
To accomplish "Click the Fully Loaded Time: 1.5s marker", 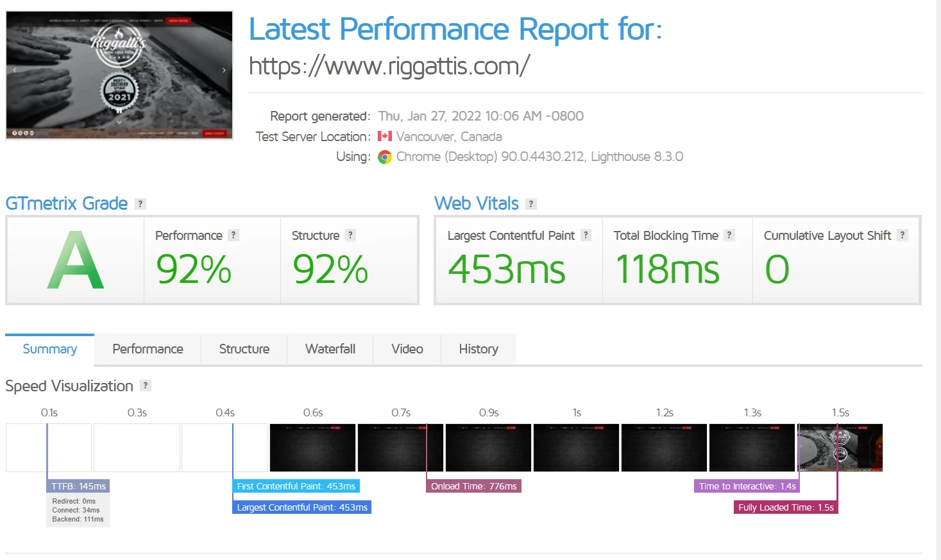I will [786, 507].
